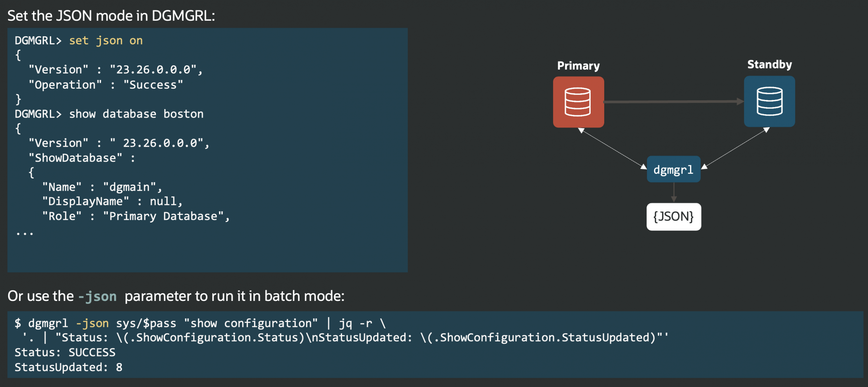Viewport: 868px width, 387px height.
Task: Click the heading 'Set the JSON mode in DGMGRL:'
Action: pos(111,16)
